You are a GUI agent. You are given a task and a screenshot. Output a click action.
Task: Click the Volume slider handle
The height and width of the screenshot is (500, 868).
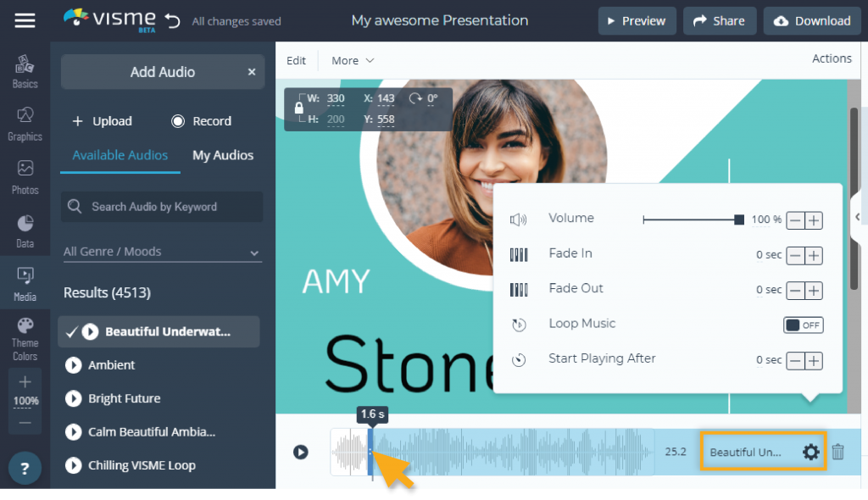[739, 220]
